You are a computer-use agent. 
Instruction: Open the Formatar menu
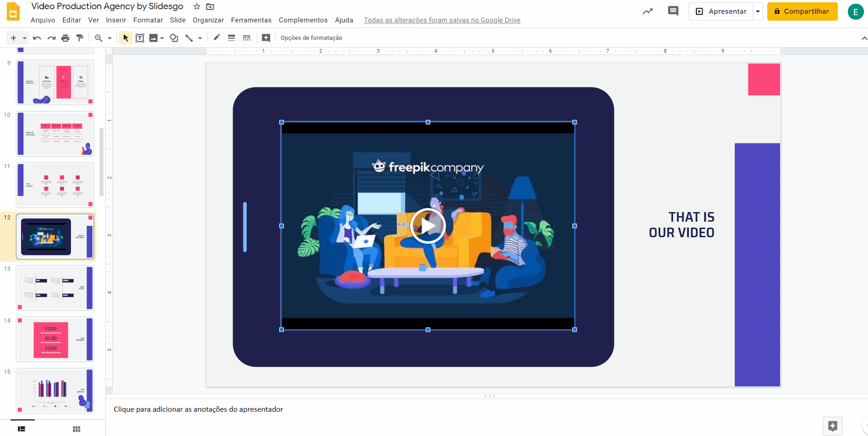point(148,20)
